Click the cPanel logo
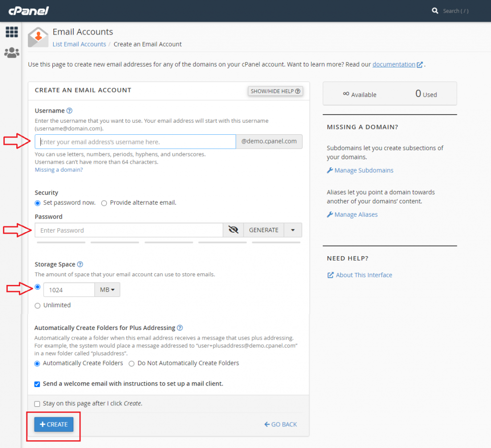 (x=28, y=11)
